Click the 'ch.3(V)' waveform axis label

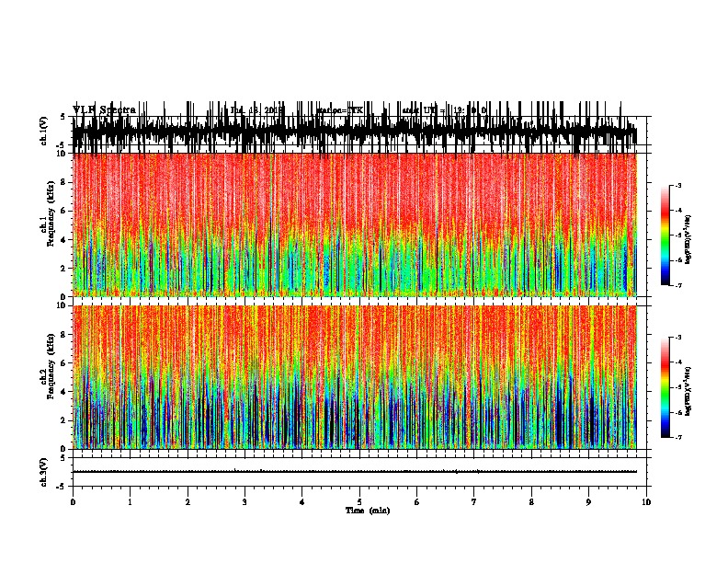tap(43, 472)
